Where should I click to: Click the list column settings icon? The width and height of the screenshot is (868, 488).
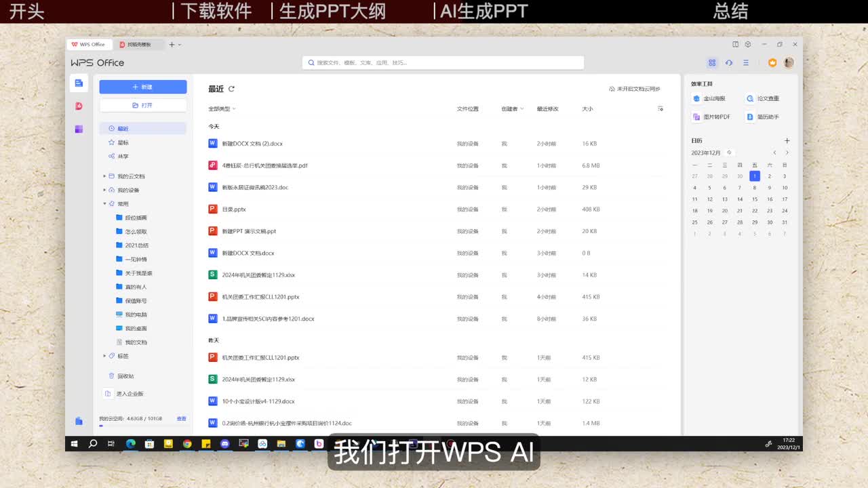[660, 108]
